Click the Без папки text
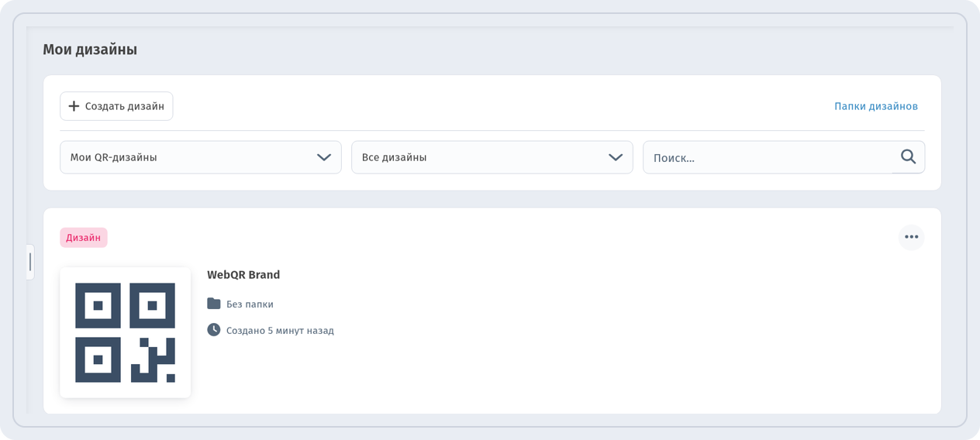 point(250,304)
